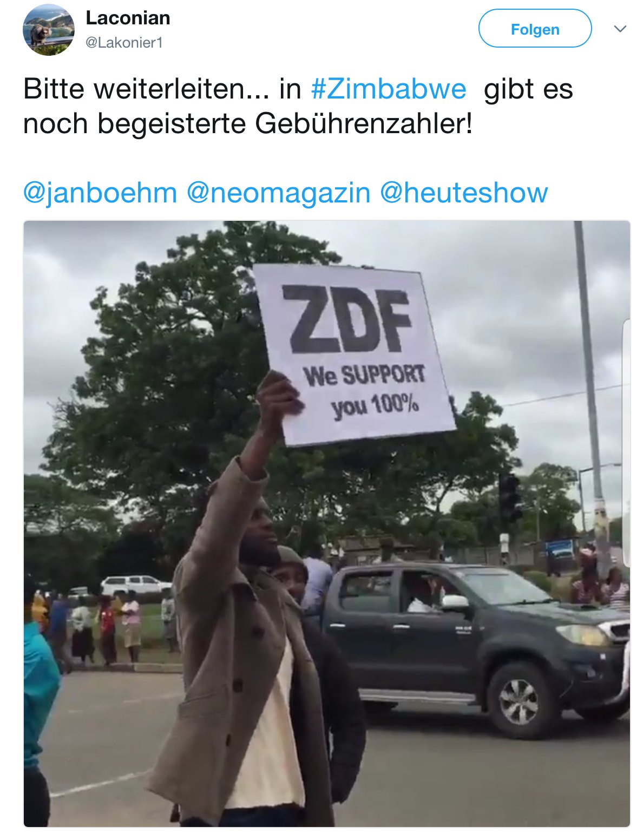Image resolution: width=643 pixels, height=840 pixels.
Task: Click the @Lakonier1 handle
Action: [x=124, y=43]
